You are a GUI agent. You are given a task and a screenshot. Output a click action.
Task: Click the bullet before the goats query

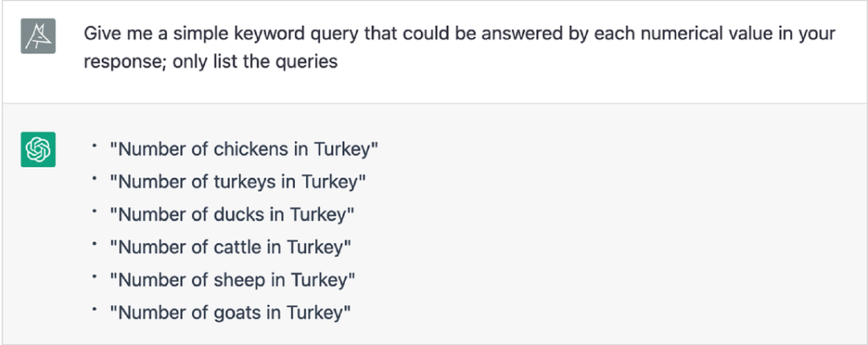coord(94,309)
